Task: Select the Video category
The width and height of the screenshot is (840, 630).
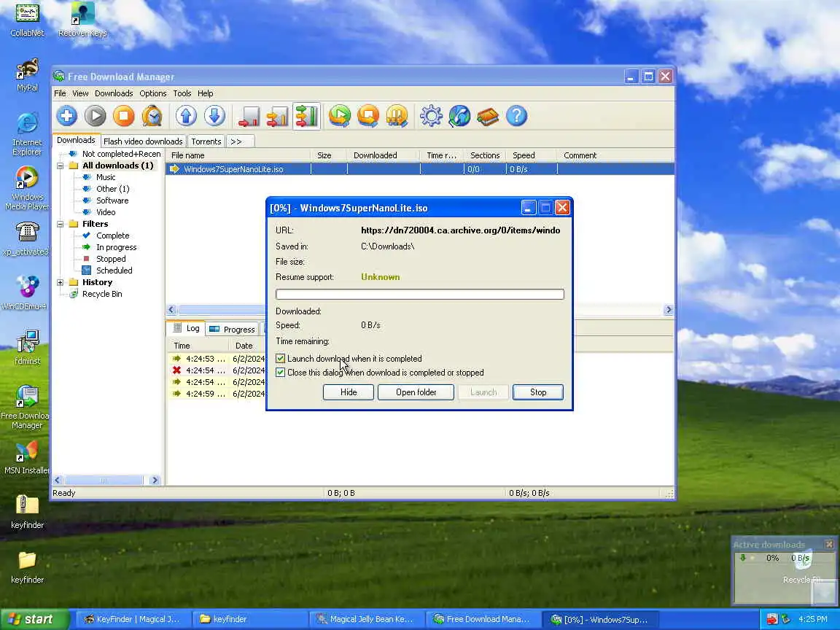Action: point(106,212)
